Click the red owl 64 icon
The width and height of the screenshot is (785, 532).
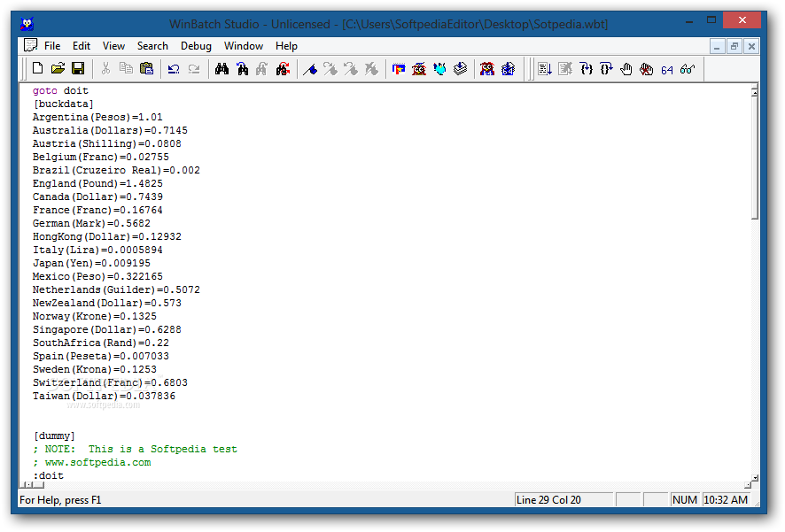coord(487,68)
